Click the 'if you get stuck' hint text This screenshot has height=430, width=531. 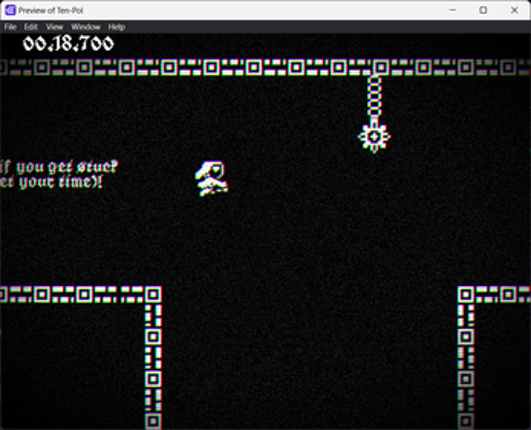coord(59,167)
